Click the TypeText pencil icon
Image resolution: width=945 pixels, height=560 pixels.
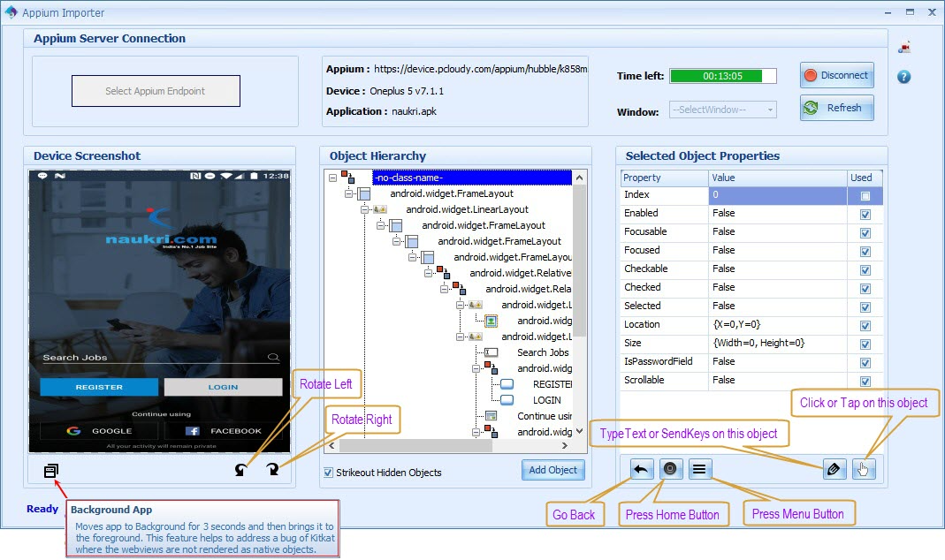[833, 469]
